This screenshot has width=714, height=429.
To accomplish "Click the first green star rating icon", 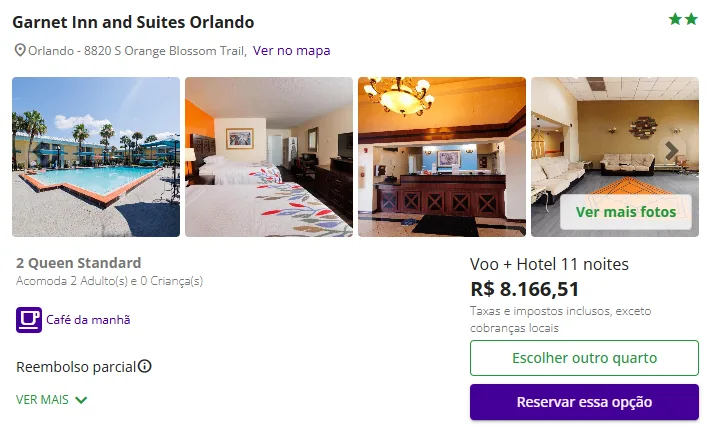I will pos(675,19).
